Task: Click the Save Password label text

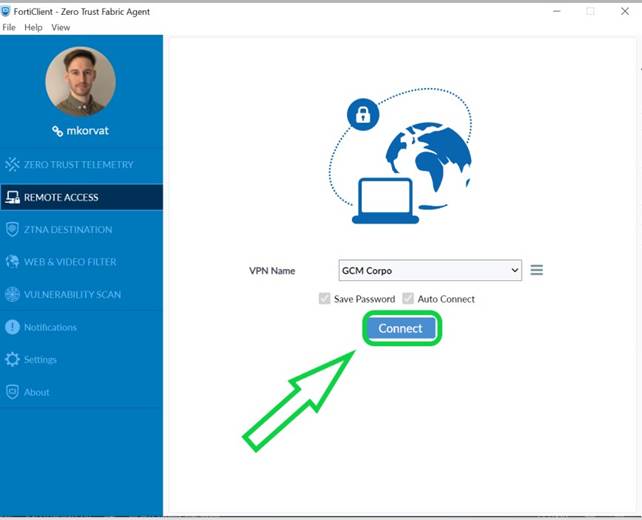Action: (x=364, y=299)
